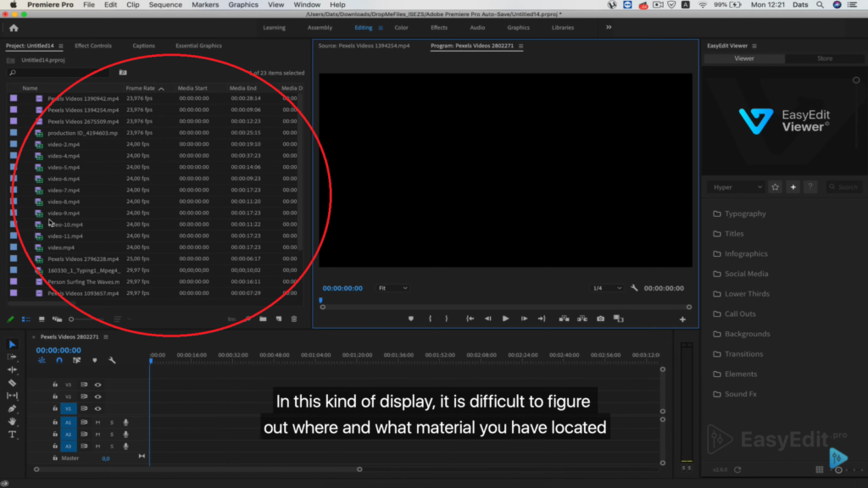Screen dimensions: 868x488
Task: Switch to Essential Graphics tab
Action: [x=198, y=46]
